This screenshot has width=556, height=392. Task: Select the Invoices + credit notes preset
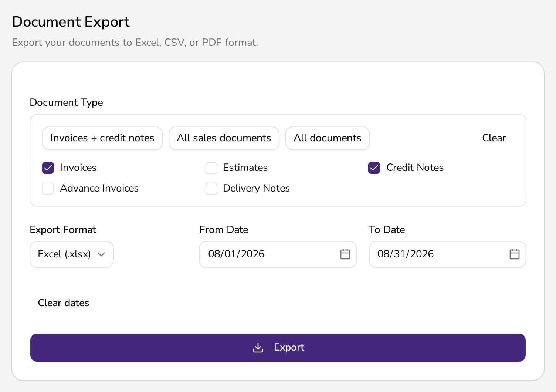tap(102, 138)
